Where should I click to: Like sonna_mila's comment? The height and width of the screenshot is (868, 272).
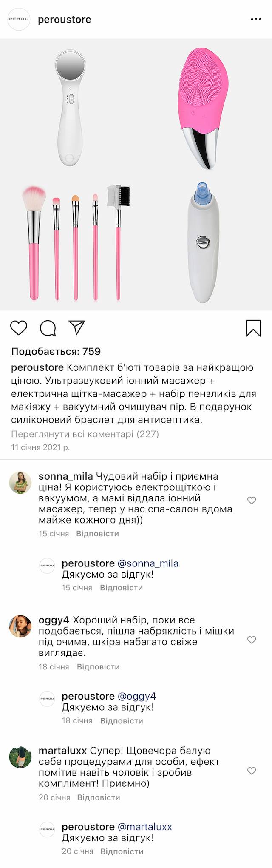click(x=252, y=500)
